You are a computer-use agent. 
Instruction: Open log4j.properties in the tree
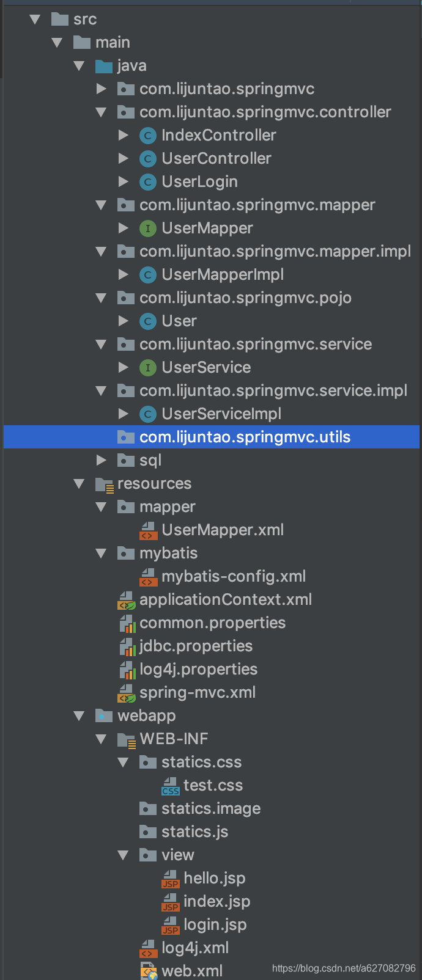(198, 669)
